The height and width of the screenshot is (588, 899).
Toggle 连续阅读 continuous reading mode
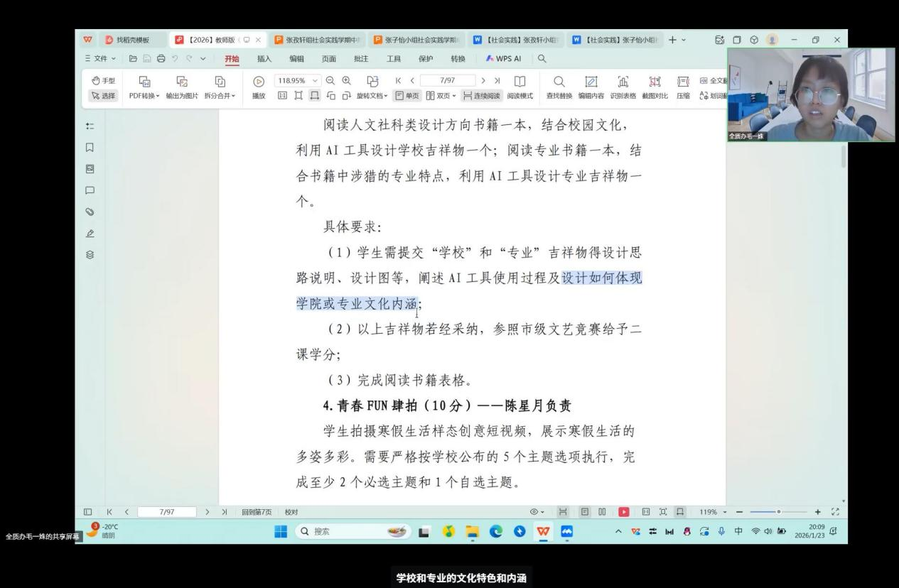point(481,96)
